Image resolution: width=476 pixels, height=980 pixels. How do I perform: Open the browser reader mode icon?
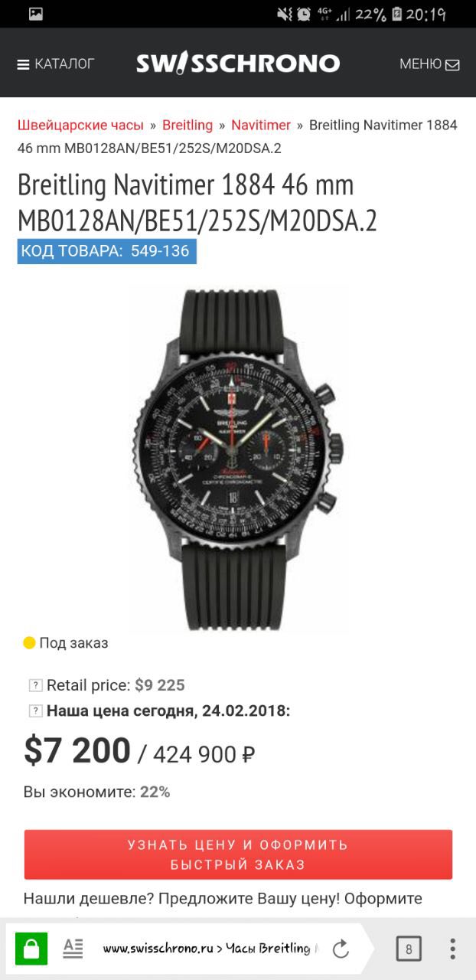[x=73, y=949]
